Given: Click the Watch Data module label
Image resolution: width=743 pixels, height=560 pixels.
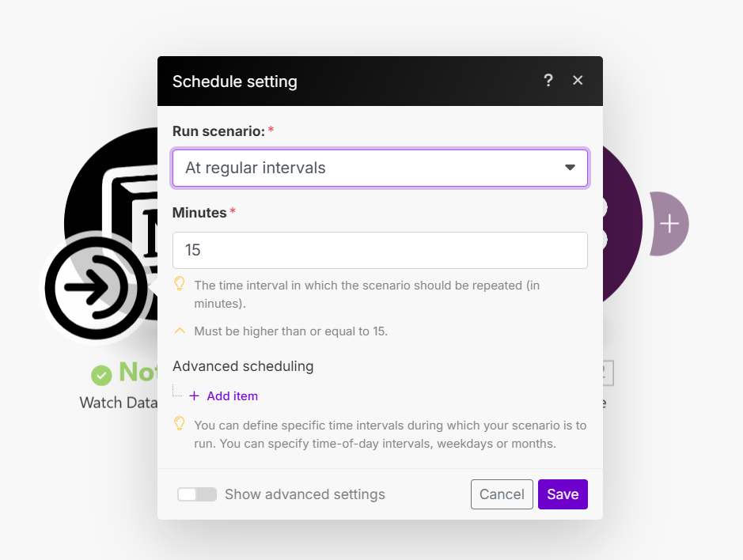Looking at the screenshot, I should pos(119,403).
